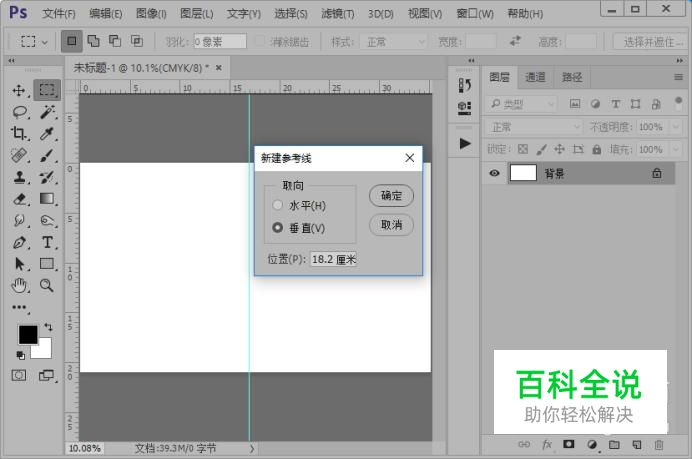Select the Crop tool
Image resolution: width=692 pixels, height=459 pixels.
(x=19, y=134)
